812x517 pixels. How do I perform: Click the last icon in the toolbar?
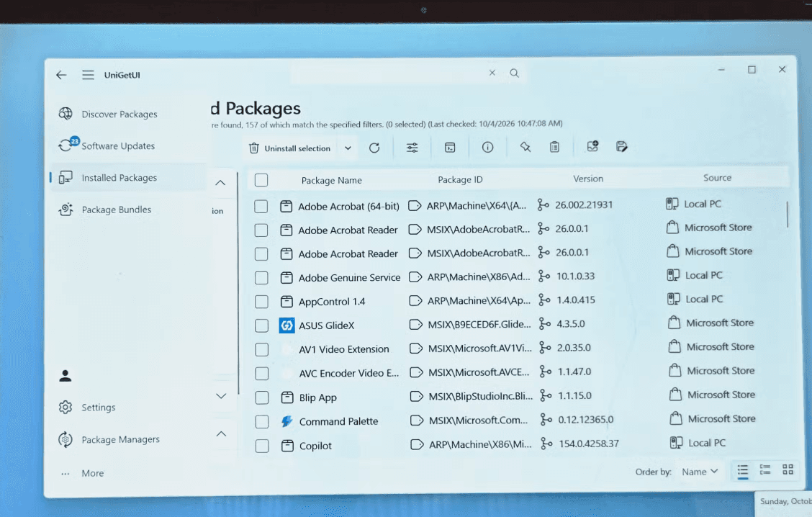click(x=622, y=147)
